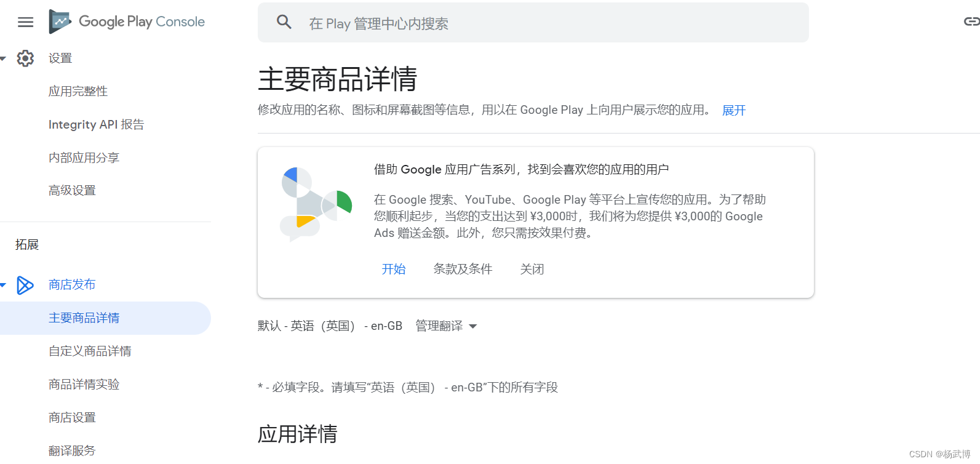
Task: Click the search magnifier icon
Action: (284, 22)
